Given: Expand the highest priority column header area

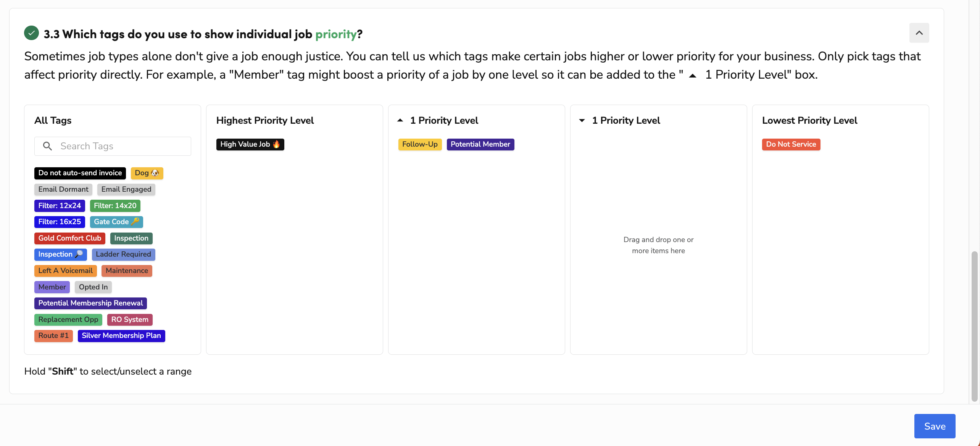Looking at the screenshot, I should [x=265, y=120].
